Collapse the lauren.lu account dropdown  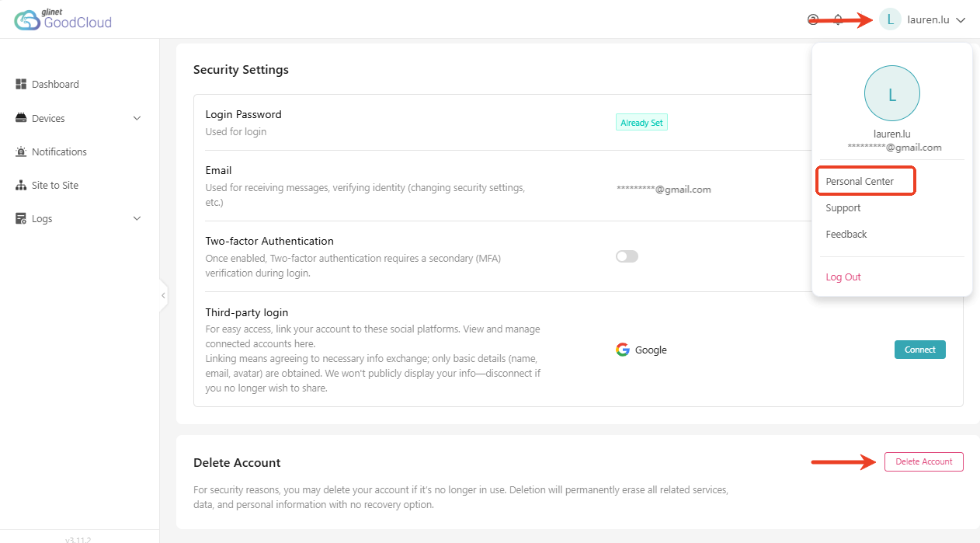pos(961,20)
